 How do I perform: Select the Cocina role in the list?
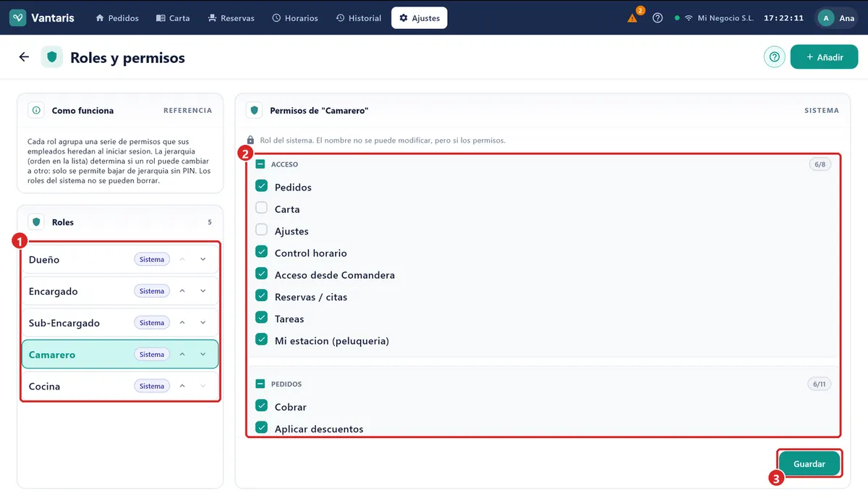coord(120,386)
